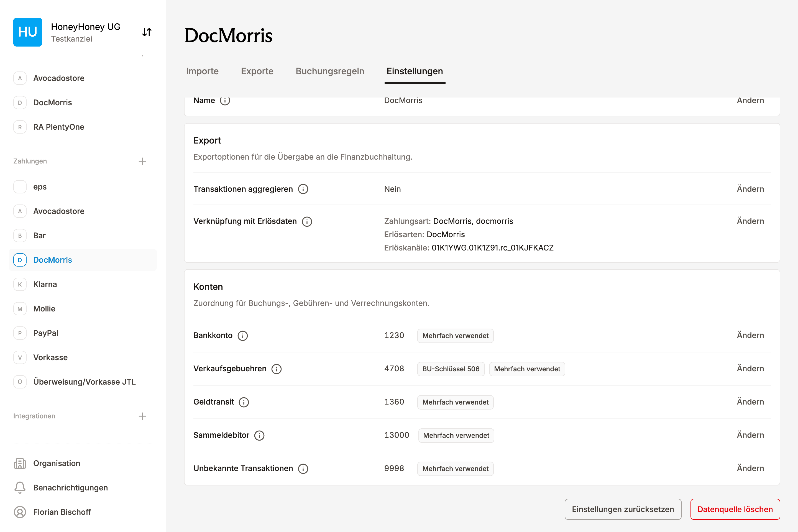Open DocMorris in the top sidebar list

(83, 103)
